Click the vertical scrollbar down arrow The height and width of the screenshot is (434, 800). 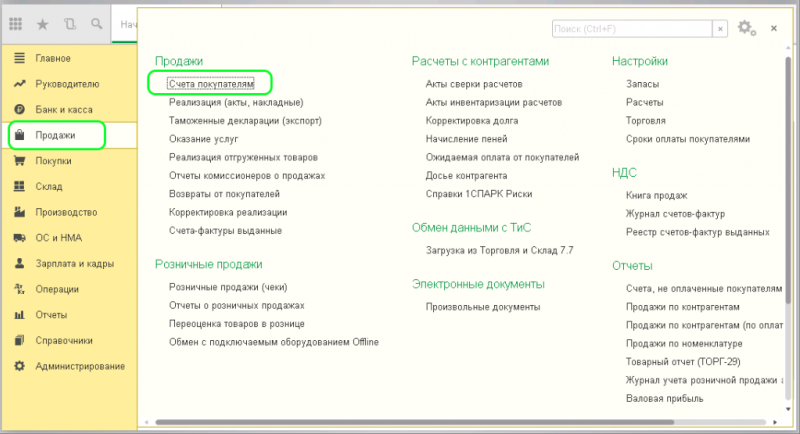(788, 409)
